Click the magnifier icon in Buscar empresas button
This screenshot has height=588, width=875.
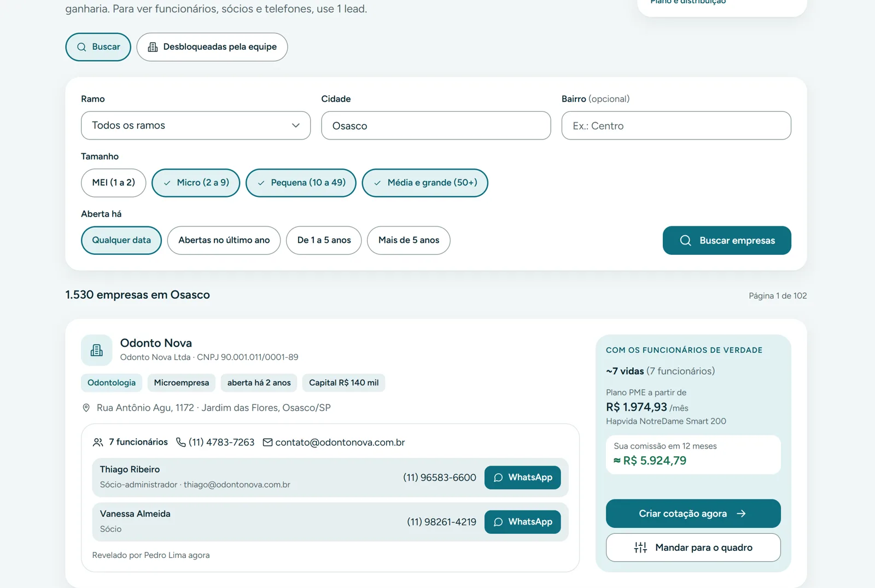point(685,241)
